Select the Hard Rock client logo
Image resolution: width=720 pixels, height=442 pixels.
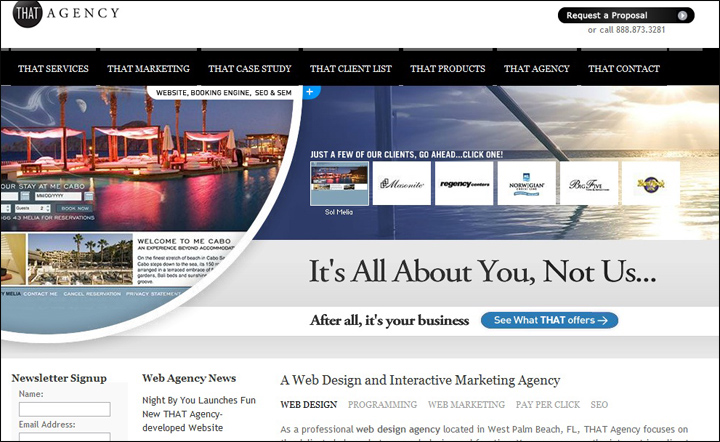[651, 183]
